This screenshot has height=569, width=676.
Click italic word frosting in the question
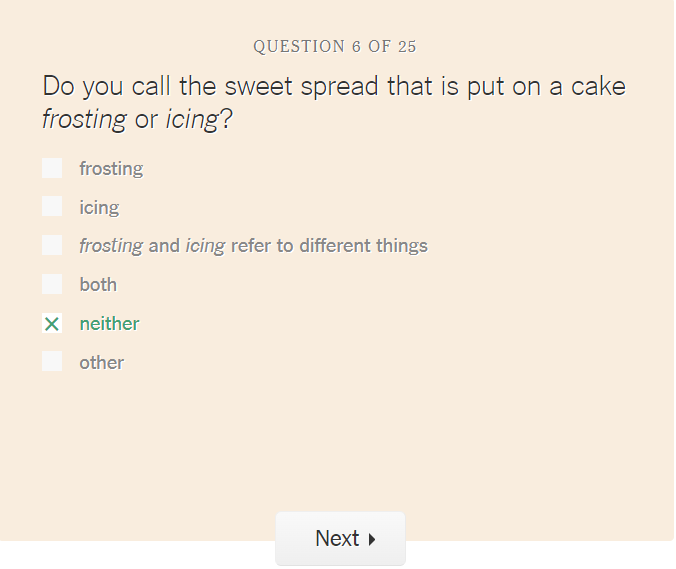(84, 120)
